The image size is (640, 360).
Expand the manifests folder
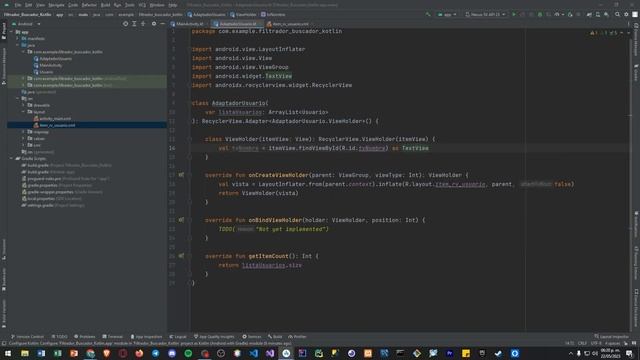point(18,38)
